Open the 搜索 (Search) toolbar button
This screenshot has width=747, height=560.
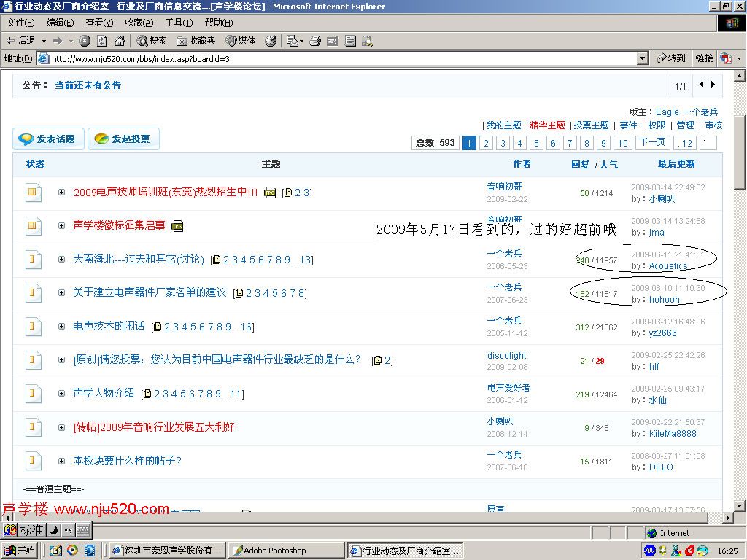click(152, 41)
